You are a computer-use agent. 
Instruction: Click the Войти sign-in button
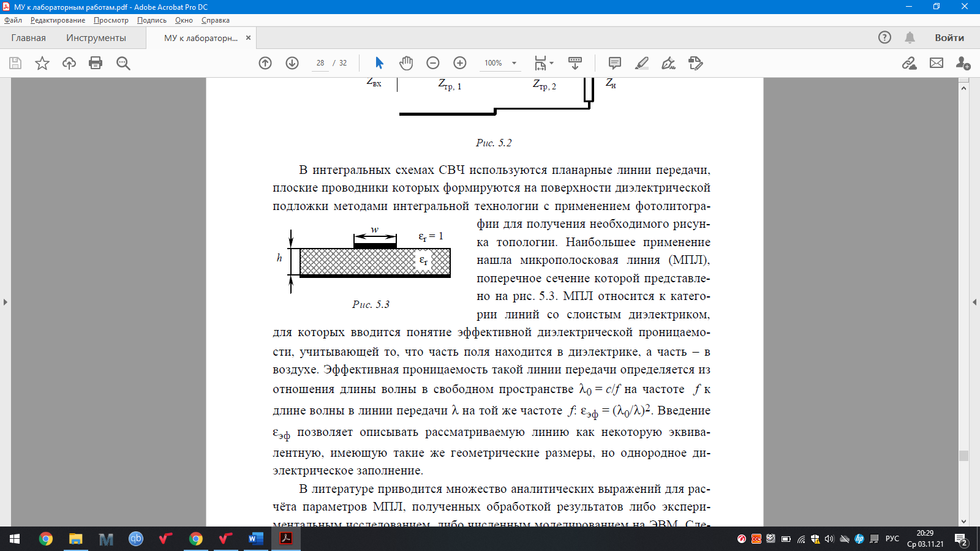(949, 37)
